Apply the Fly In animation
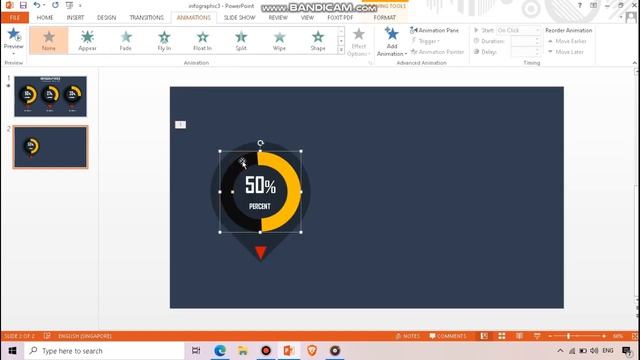 (x=164, y=40)
